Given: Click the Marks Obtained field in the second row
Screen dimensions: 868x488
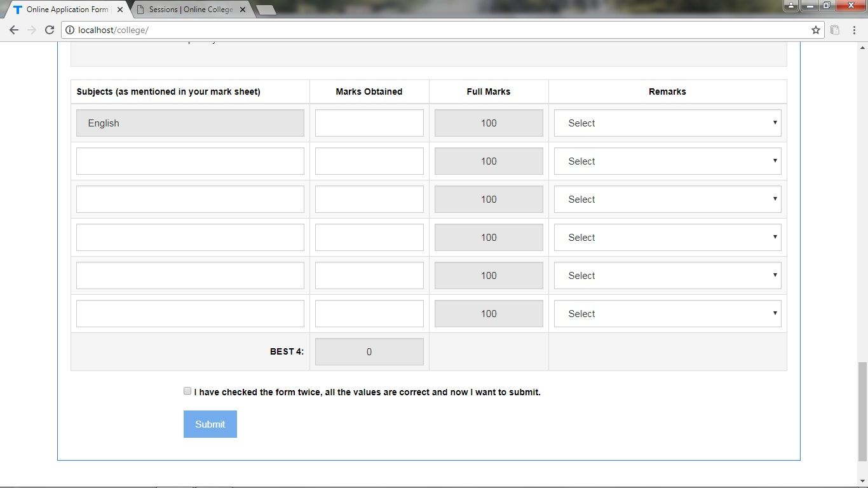Looking at the screenshot, I should coord(369,161).
